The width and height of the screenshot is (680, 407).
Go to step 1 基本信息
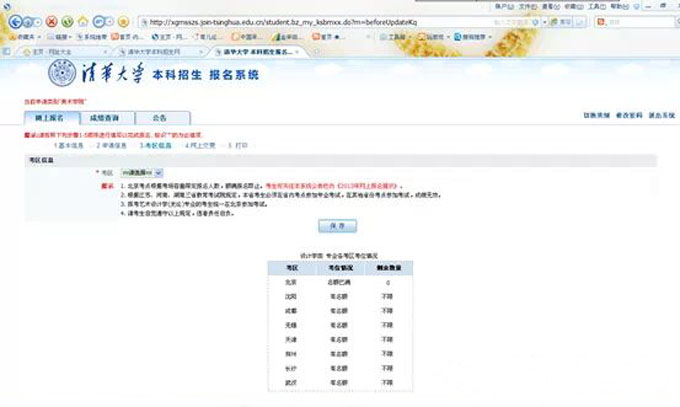(x=69, y=146)
